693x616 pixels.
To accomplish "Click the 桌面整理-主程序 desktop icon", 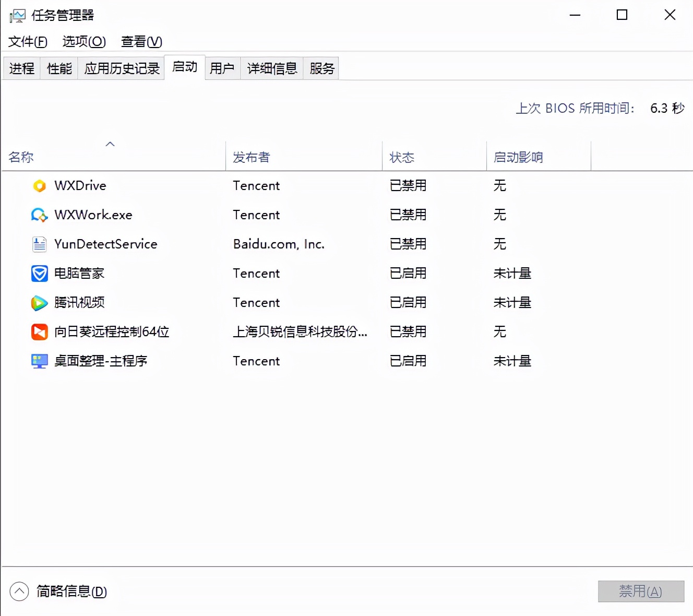I will 39,361.
